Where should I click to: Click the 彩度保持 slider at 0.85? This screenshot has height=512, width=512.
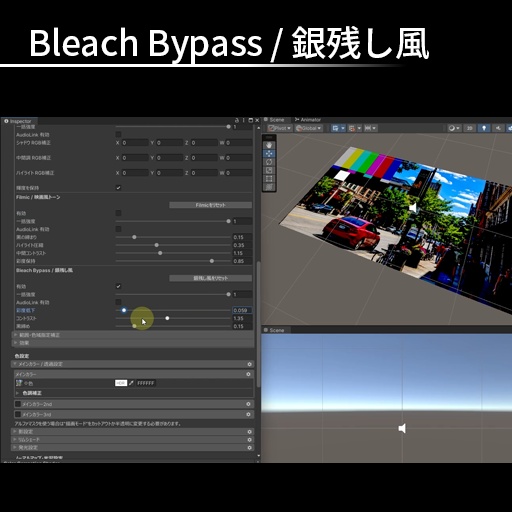pyautogui.click(x=212, y=261)
